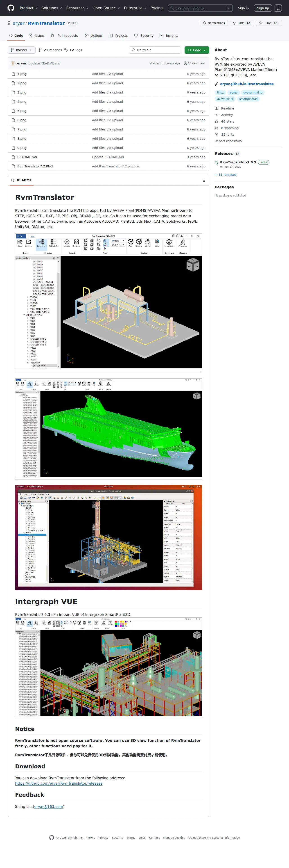Open the master branch dropdown

tap(22, 50)
